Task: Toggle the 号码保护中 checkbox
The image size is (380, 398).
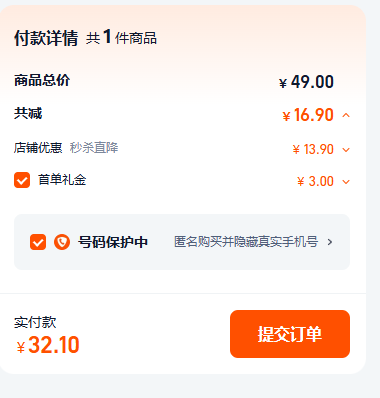Action: (38, 242)
